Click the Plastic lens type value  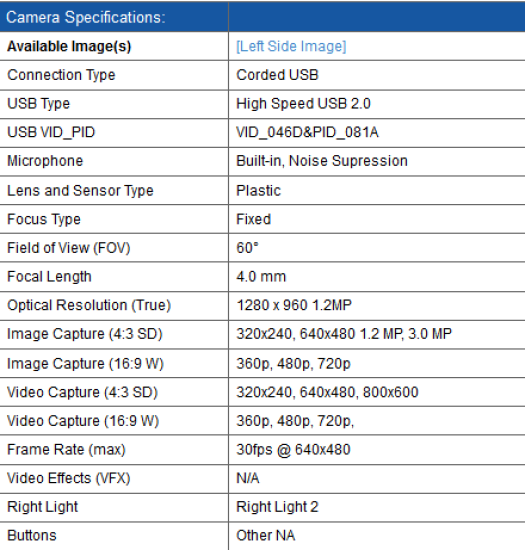click(x=258, y=191)
